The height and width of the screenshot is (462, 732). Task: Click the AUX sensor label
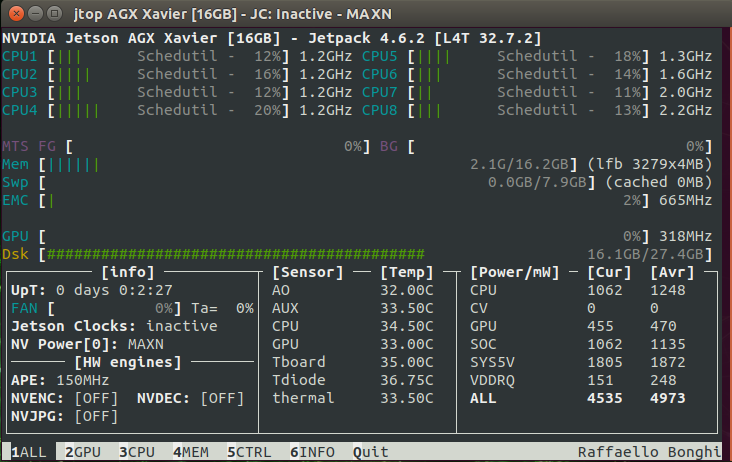(285, 308)
